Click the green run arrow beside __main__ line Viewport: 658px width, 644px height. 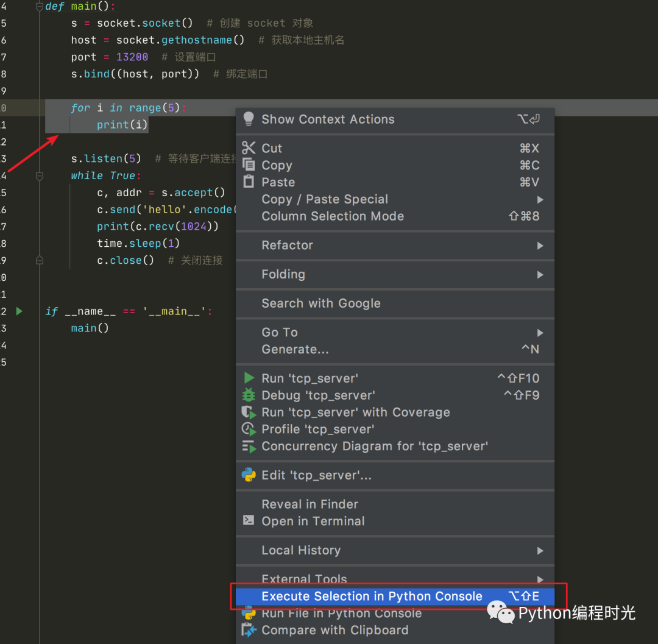[x=18, y=311]
